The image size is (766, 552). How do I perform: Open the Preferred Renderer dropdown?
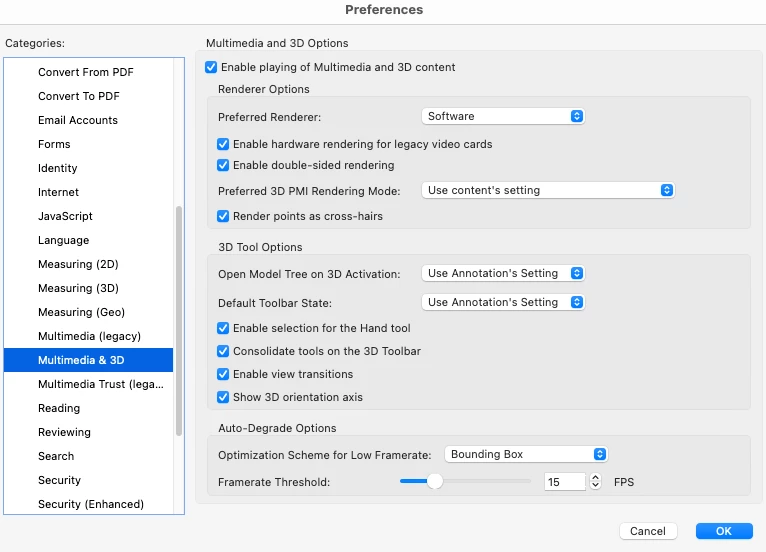point(502,116)
